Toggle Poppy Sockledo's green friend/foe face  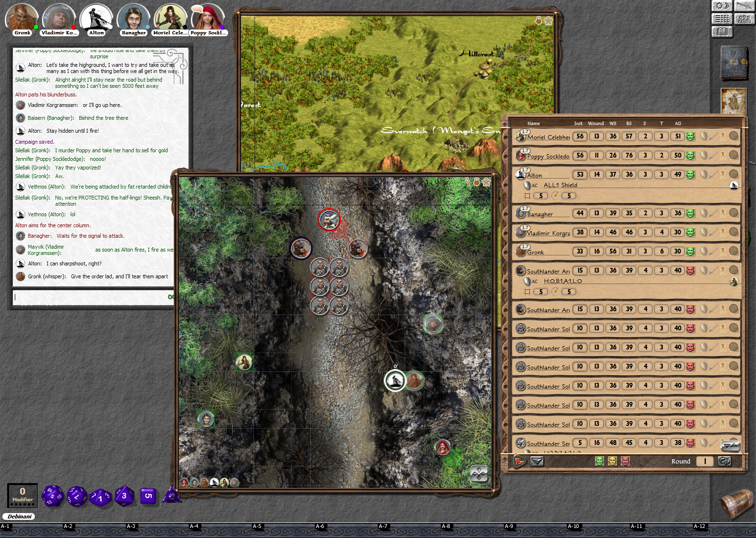(x=690, y=156)
